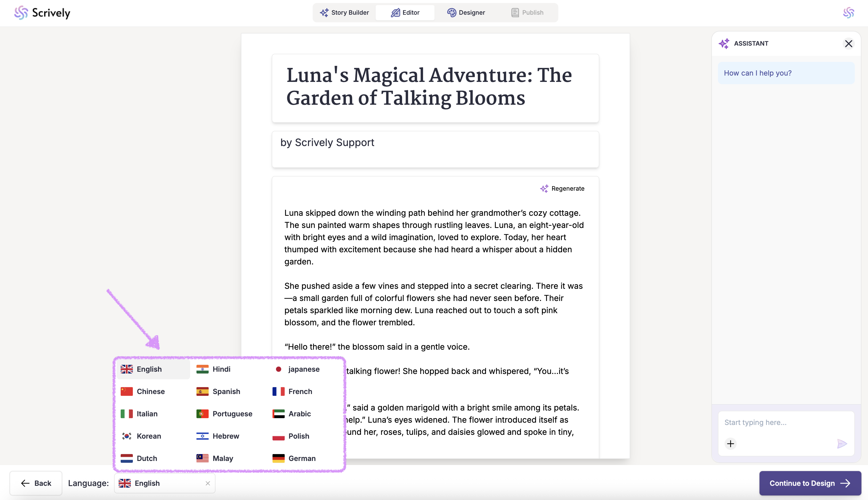
Task: Click the author byline text field
Action: click(x=435, y=149)
